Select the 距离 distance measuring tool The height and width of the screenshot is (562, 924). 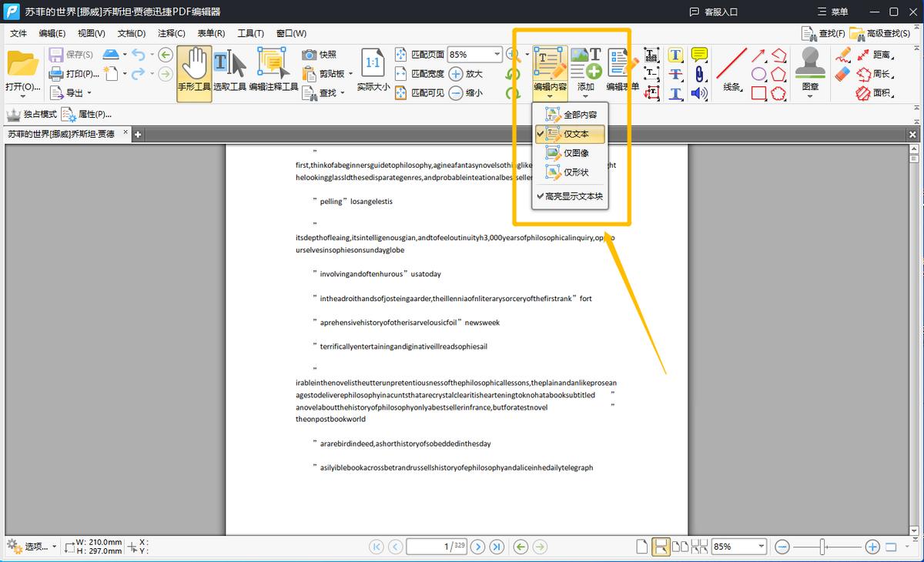pyautogui.click(x=872, y=55)
